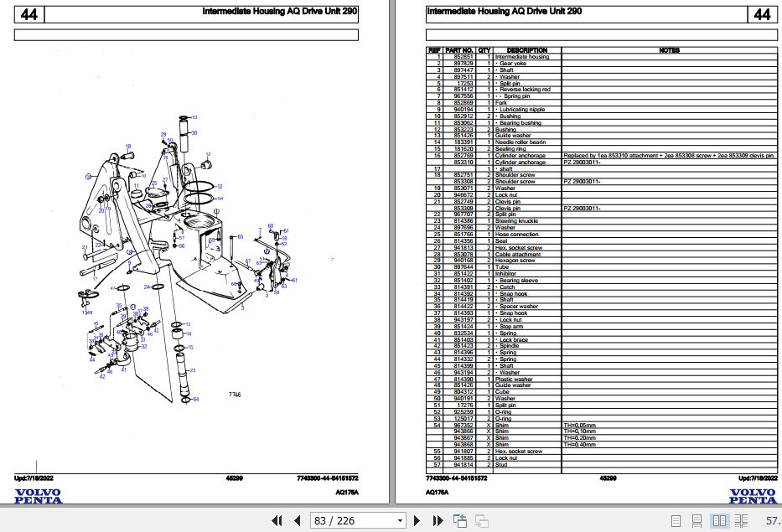Select the 'Sealing ring' description
The height and width of the screenshot is (532, 782).
click(510, 149)
